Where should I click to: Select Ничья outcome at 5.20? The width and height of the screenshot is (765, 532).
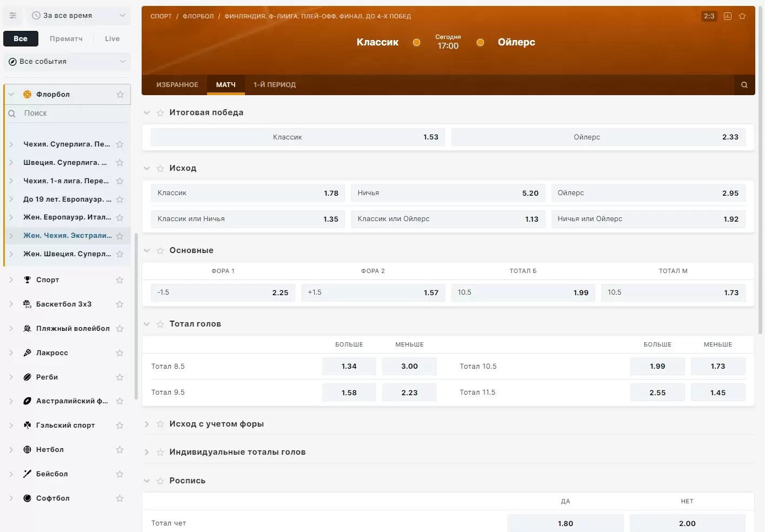[x=448, y=193]
